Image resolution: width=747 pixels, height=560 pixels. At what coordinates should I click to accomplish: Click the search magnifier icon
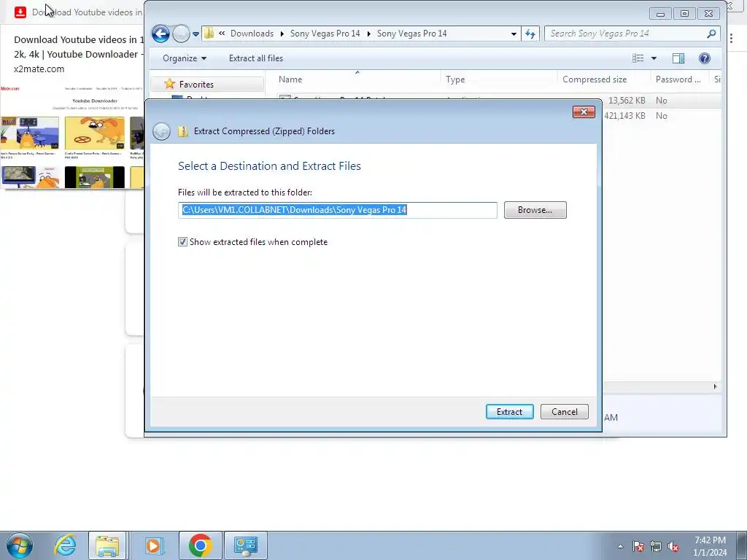(x=711, y=34)
